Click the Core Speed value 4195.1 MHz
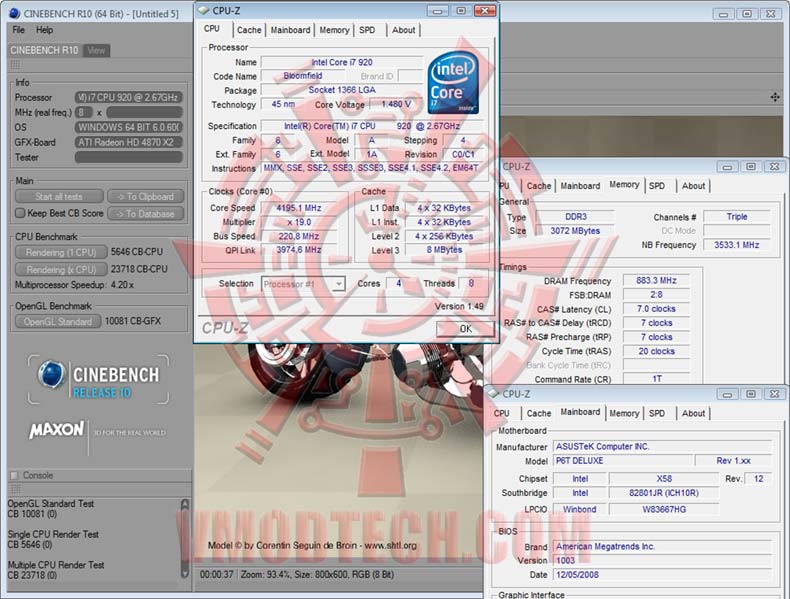The image size is (790, 599). click(299, 208)
